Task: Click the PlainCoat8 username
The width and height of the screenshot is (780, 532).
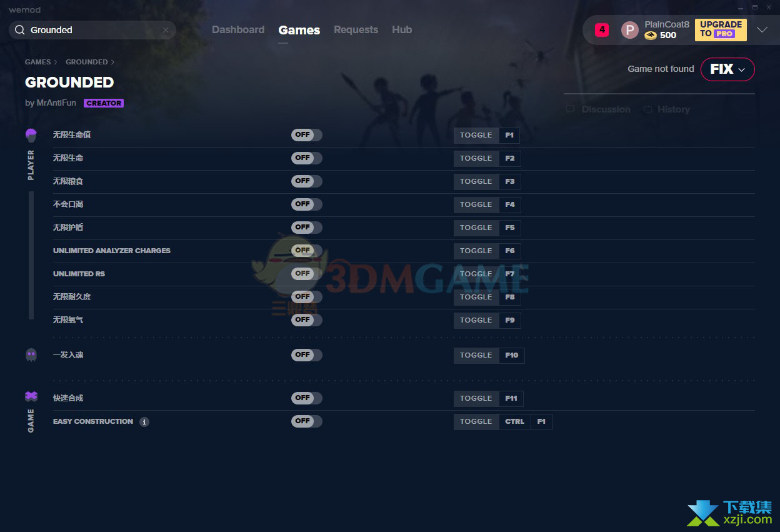Action: point(667,24)
